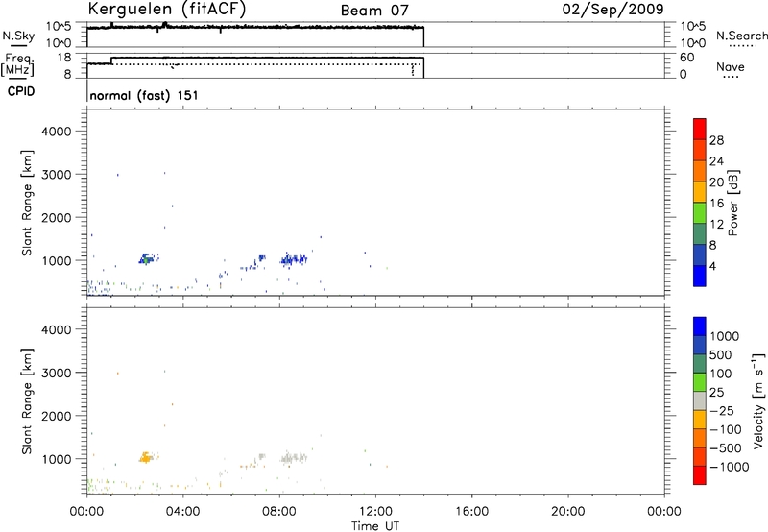
Task: Select the '08:00' time tick label
Action: 279,512
